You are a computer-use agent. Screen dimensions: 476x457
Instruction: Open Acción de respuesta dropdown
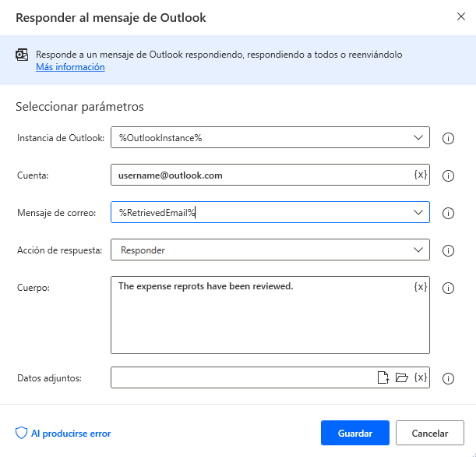point(418,250)
